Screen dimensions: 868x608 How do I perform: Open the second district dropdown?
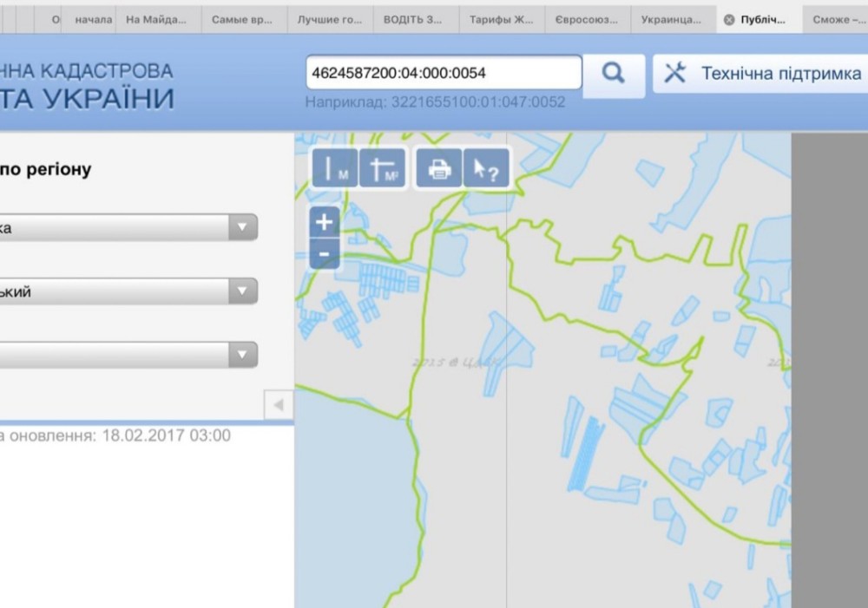(242, 291)
